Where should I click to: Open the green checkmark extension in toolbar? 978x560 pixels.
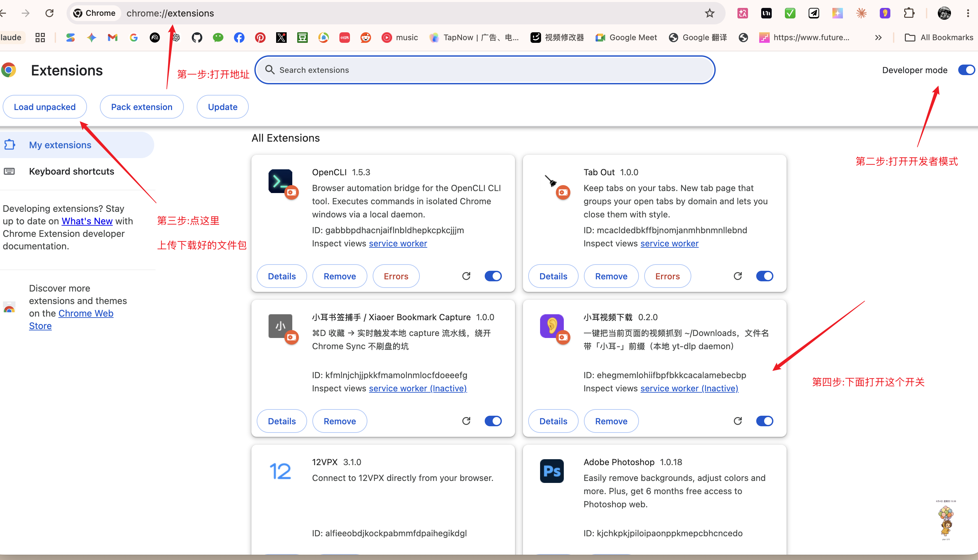tap(790, 14)
